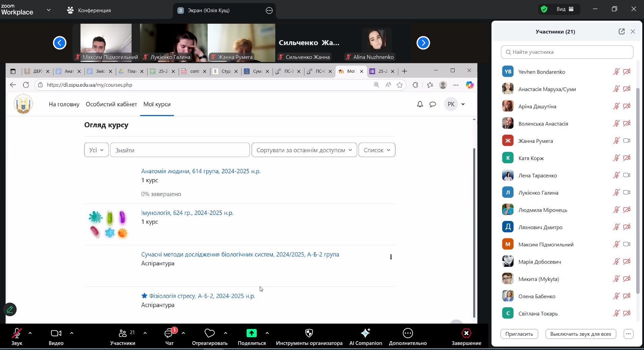Toggle star on Фізіологія стресу course
The width and height of the screenshot is (644, 350).
[144, 296]
